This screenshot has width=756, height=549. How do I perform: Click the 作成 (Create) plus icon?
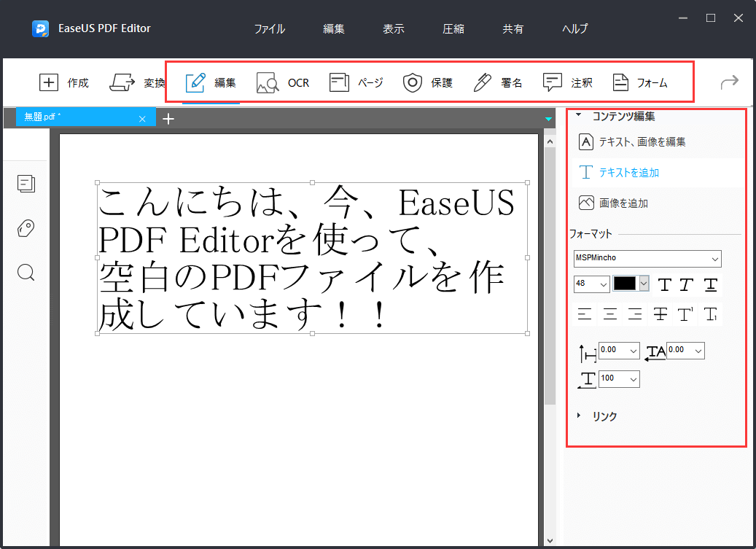[48, 82]
